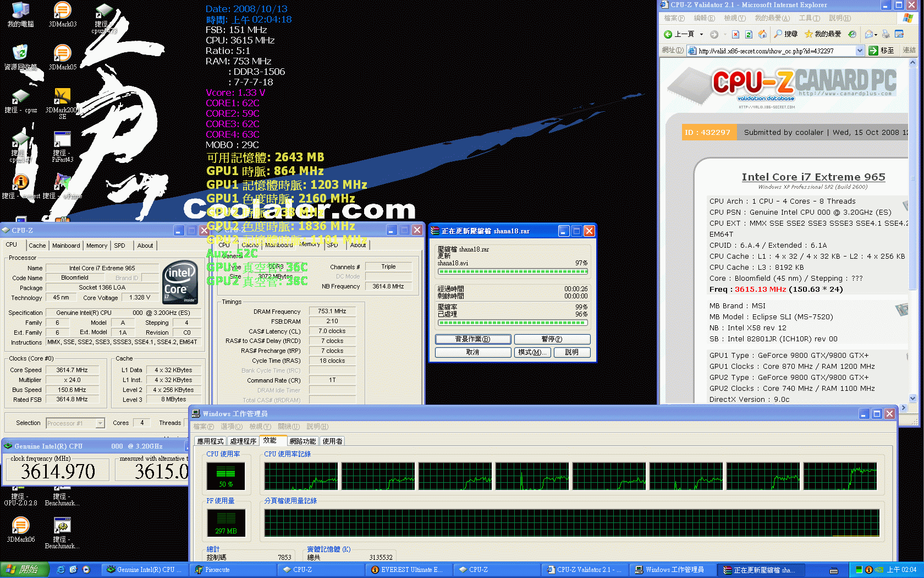Click IE Edit page toolbar icon
This screenshot has width=924, height=578.
899,34
